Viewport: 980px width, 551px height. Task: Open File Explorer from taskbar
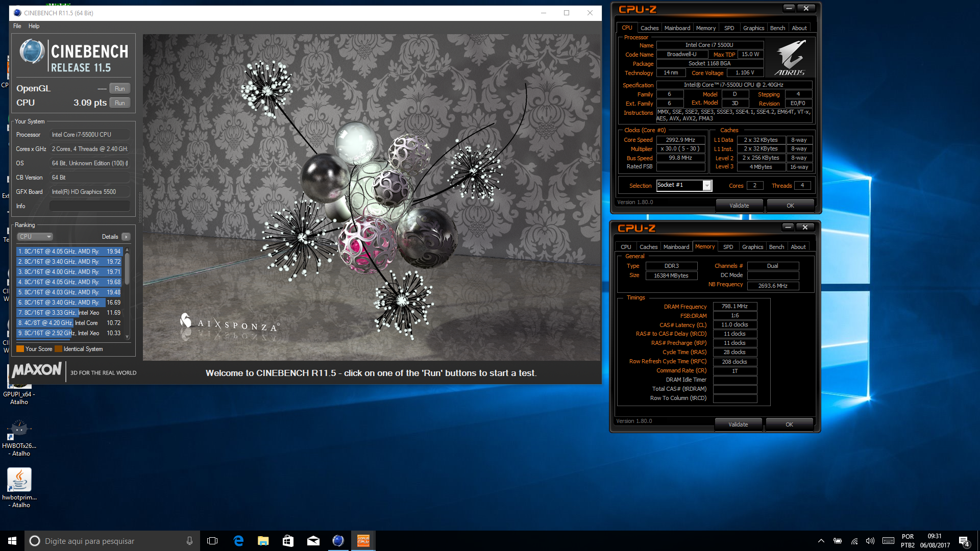pos(263,541)
